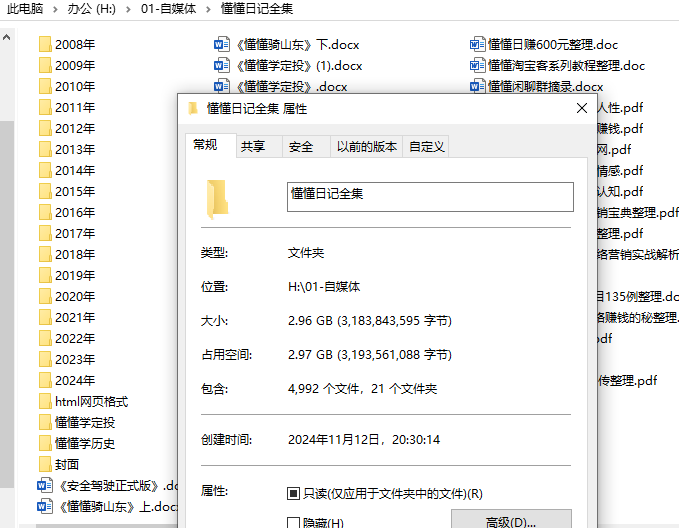Expand the chevron after 办公 (H:) breadcrumb

pyautogui.click(x=127, y=9)
